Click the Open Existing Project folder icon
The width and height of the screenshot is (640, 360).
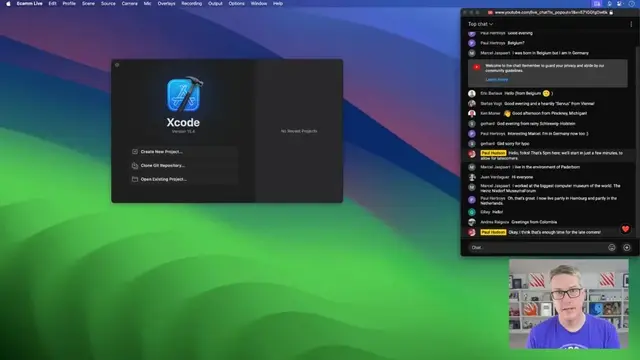(x=135, y=179)
